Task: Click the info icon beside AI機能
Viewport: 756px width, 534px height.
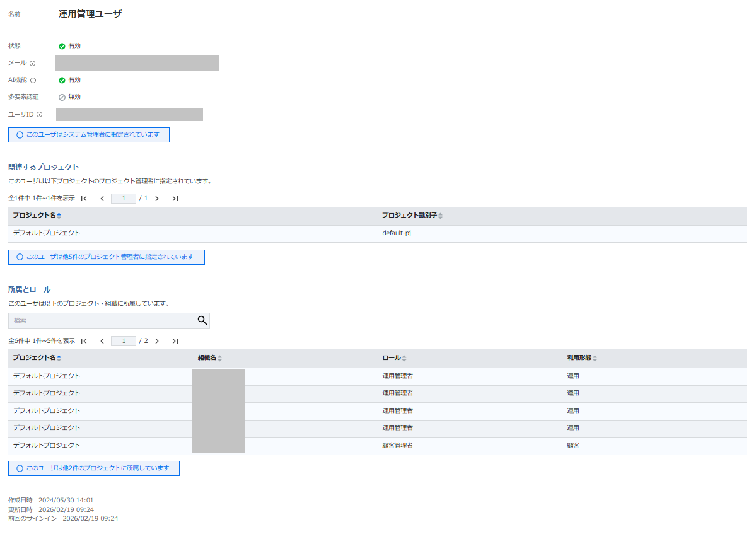Action: 33,80
